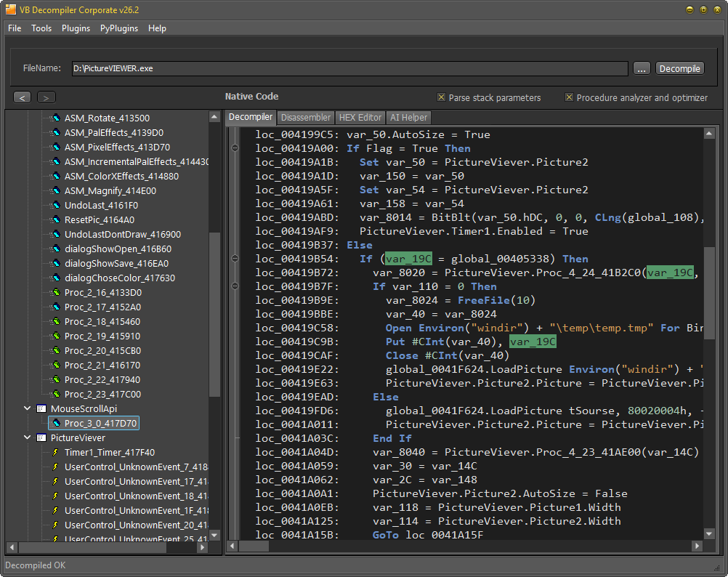Collapse the If Flag = True code block
728x577 pixels.
click(235, 148)
